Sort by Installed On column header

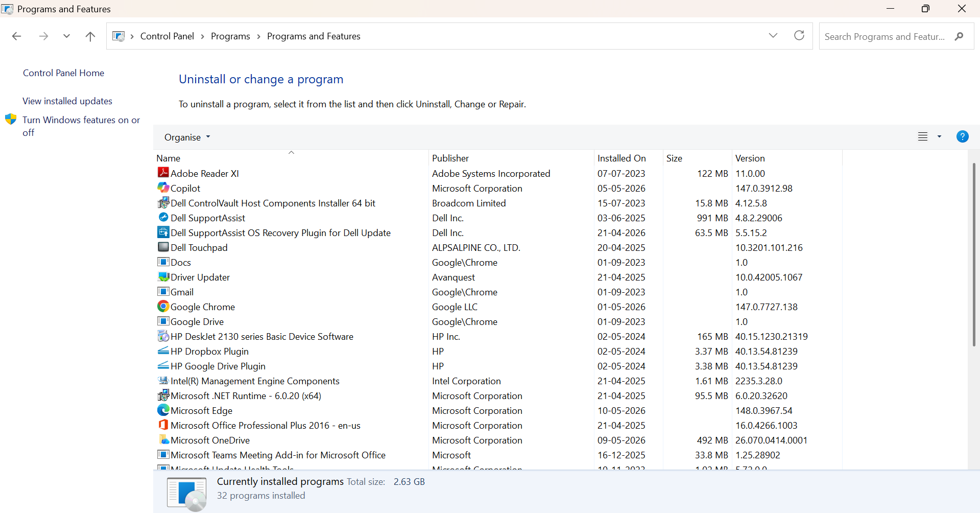(629, 158)
